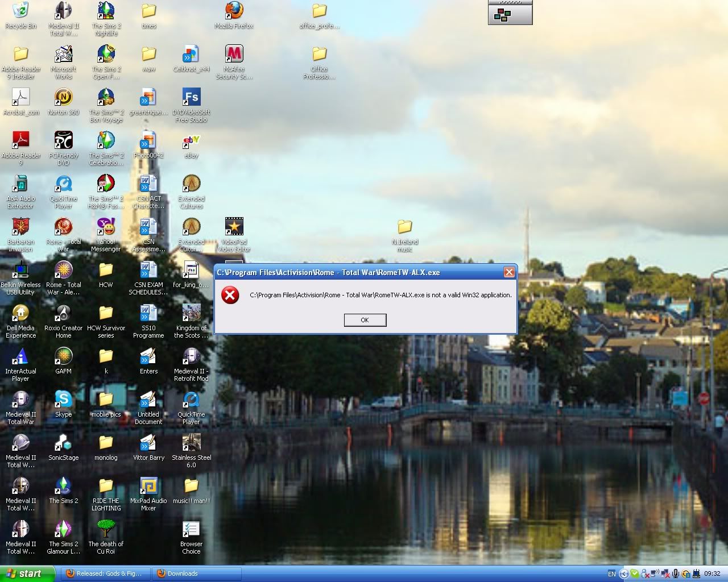Close the RomeTW-ALX.exe error dialog

tap(509, 272)
